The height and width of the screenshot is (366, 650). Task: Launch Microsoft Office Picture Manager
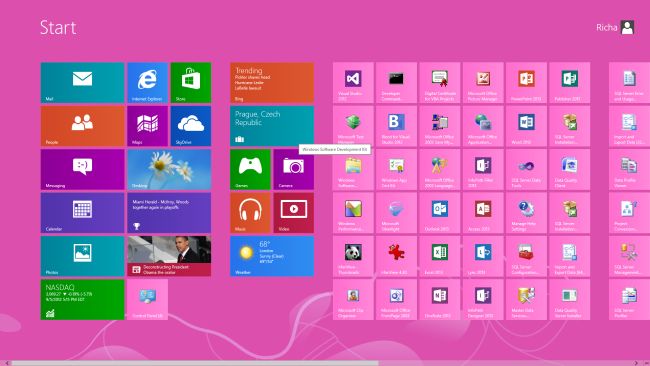[483, 82]
